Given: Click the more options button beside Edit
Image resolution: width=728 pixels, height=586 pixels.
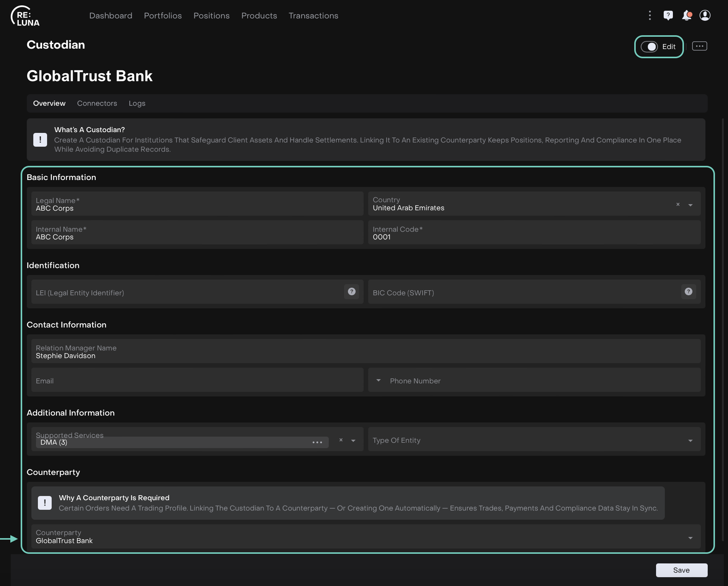Looking at the screenshot, I should click(x=699, y=46).
